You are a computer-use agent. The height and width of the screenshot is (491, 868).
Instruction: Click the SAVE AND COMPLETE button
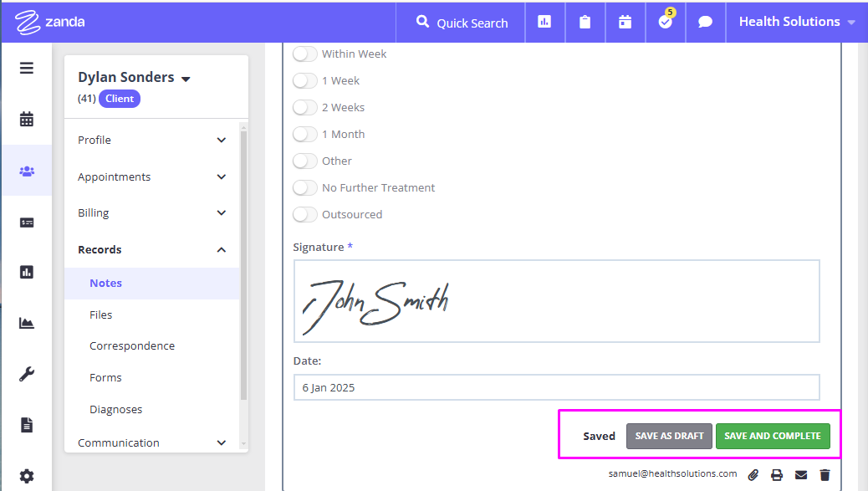[773, 436]
